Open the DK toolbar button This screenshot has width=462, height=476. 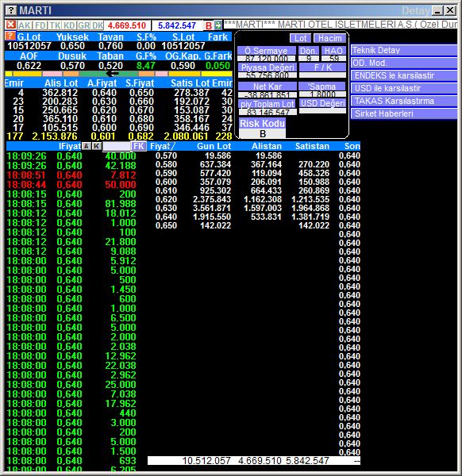[x=97, y=25]
